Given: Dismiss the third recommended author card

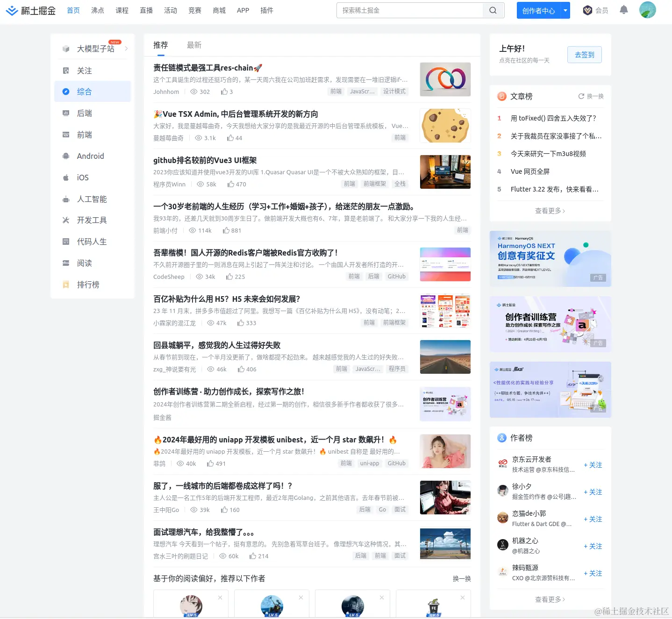Looking at the screenshot, I should pos(382,598).
